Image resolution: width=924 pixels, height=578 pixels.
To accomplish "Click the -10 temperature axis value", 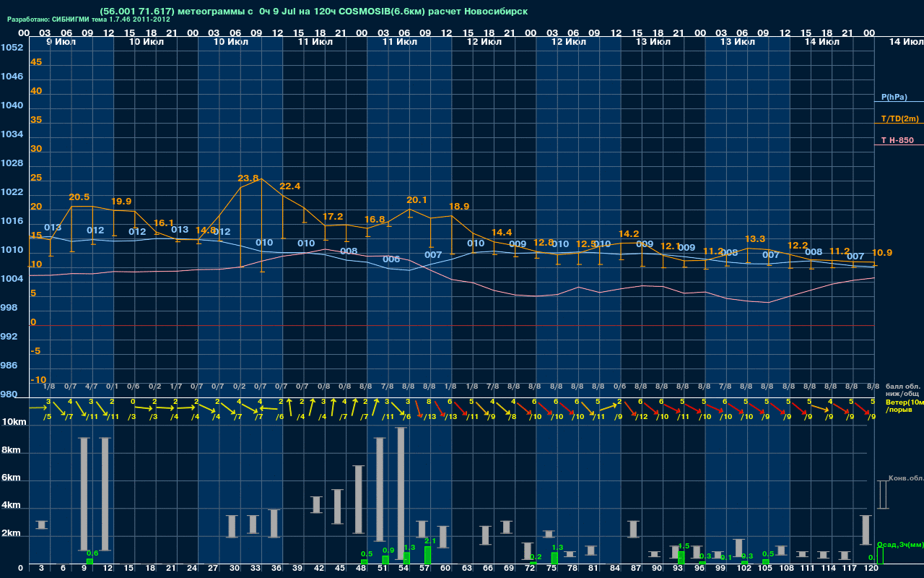I will click(x=38, y=379).
